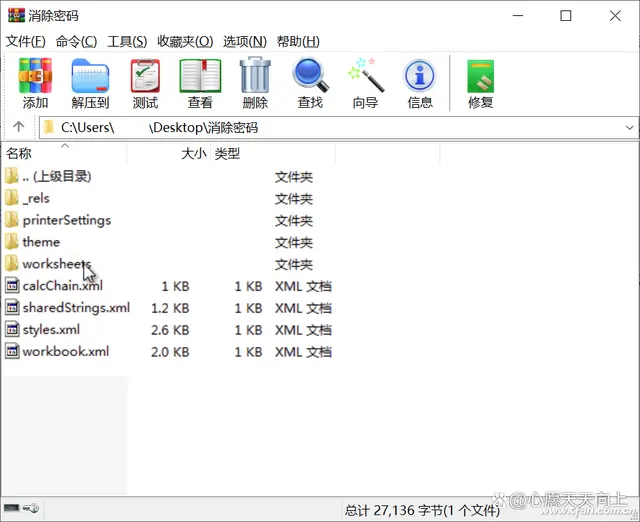Show archive 信息 (Info) icon
This screenshot has height=522, width=640.
(420, 76)
